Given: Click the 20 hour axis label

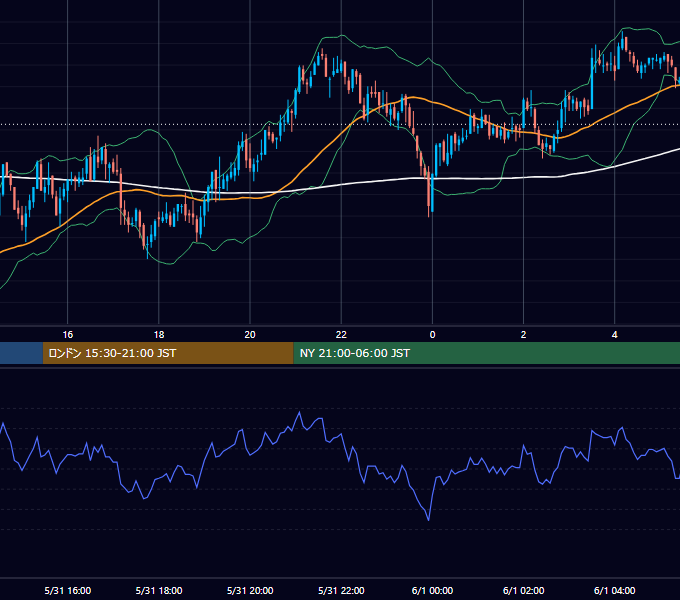Looking at the screenshot, I should (x=250, y=335).
